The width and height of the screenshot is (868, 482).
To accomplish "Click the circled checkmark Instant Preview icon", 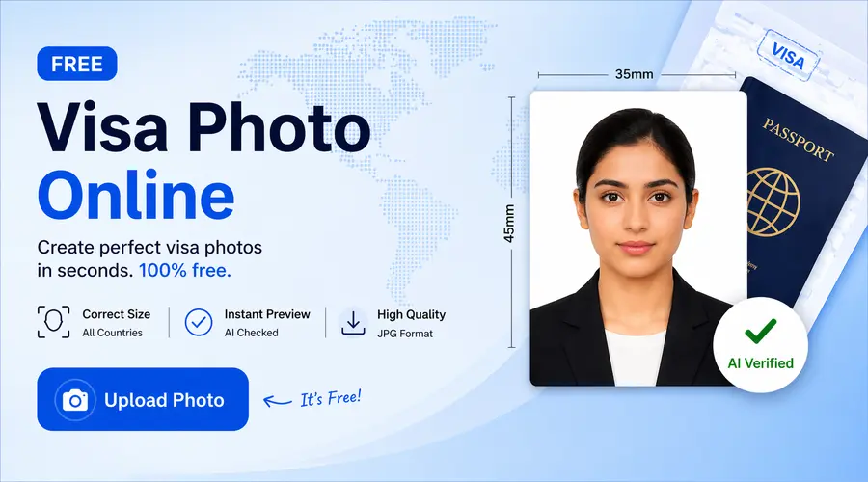I will 199,322.
